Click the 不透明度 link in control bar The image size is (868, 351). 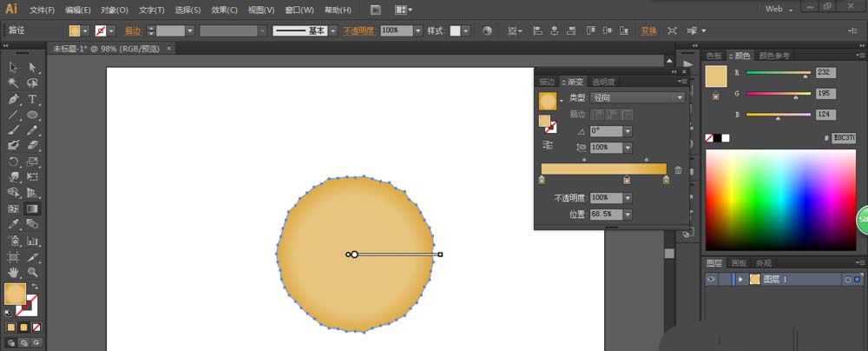pyautogui.click(x=358, y=31)
